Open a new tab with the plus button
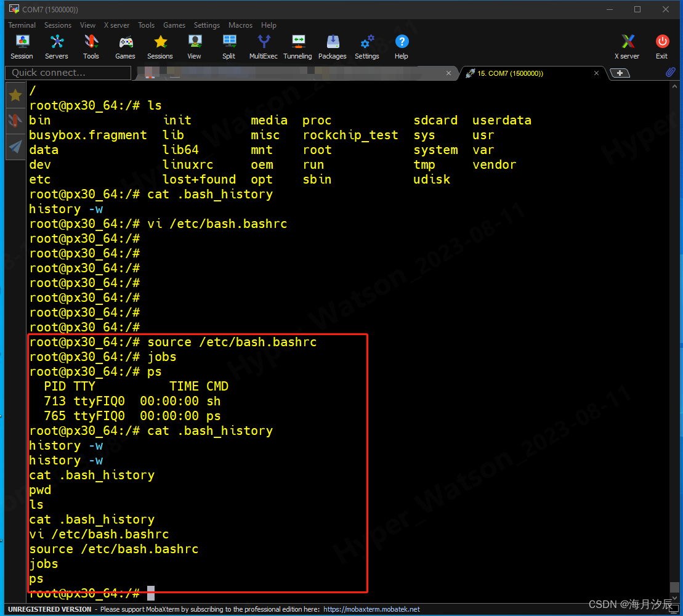 coord(620,73)
